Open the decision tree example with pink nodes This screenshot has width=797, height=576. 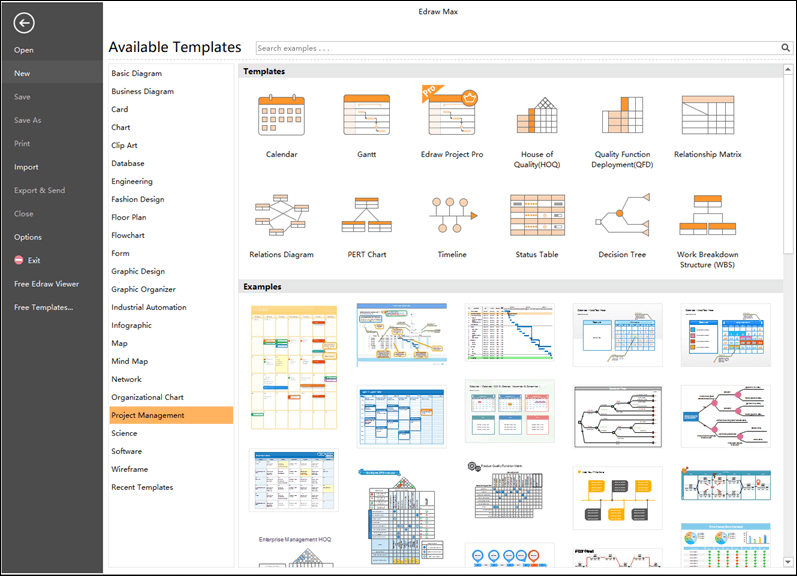[x=726, y=416]
